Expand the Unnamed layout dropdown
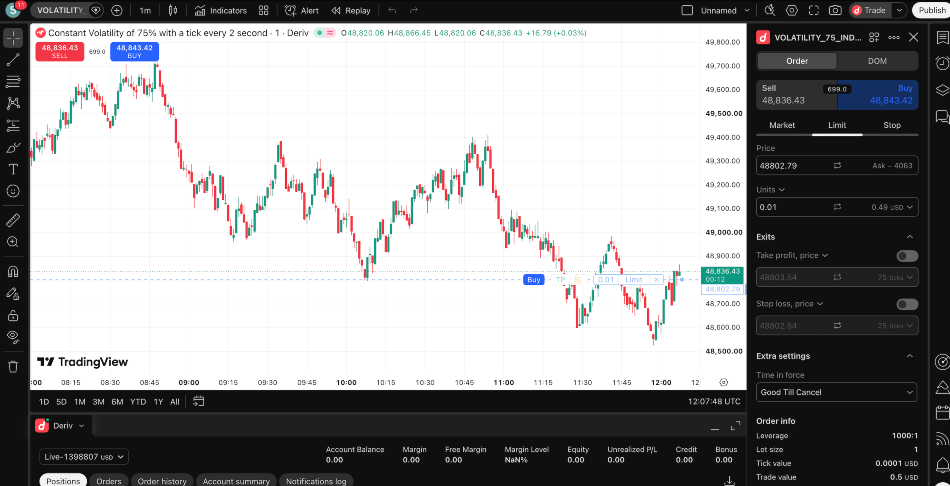Viewport: 950px width, 486px height. [747, 10]
